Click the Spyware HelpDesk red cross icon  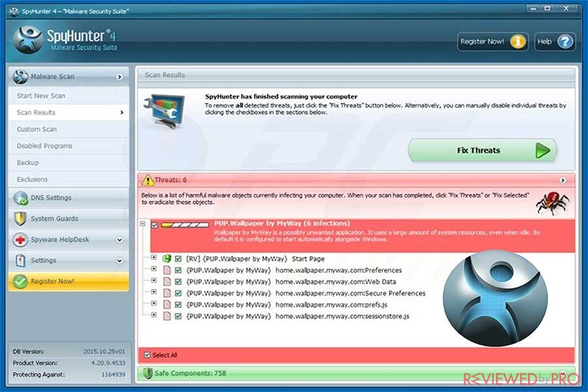coord(20,239)
